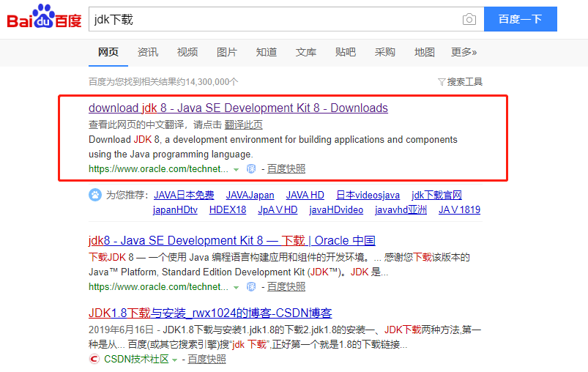Viewport: 588px width, 372px height.
Task: Expand dropdown arrow beside first oracle.com URL
Action: point(236,169)
